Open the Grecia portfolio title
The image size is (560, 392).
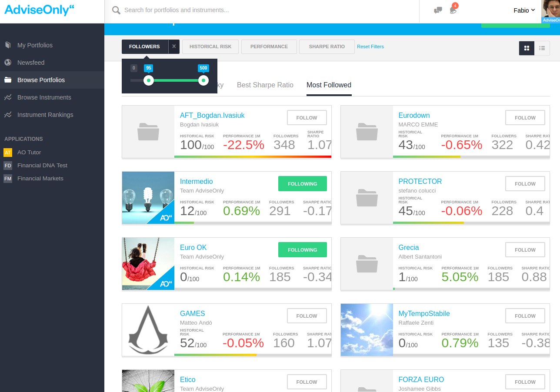click(409, 248)
